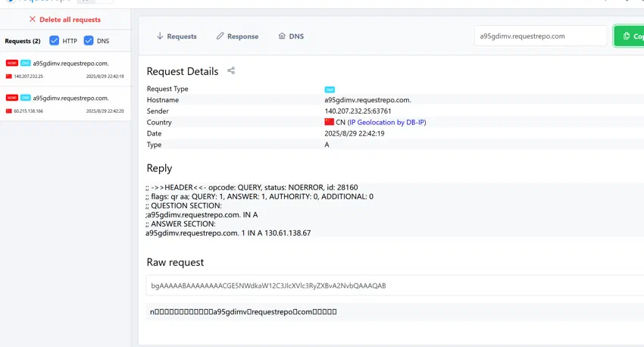This screenshot has height=347, width=644.
Task: Click the CN flag icon in Country row
Action: click(x=329, y=122)
